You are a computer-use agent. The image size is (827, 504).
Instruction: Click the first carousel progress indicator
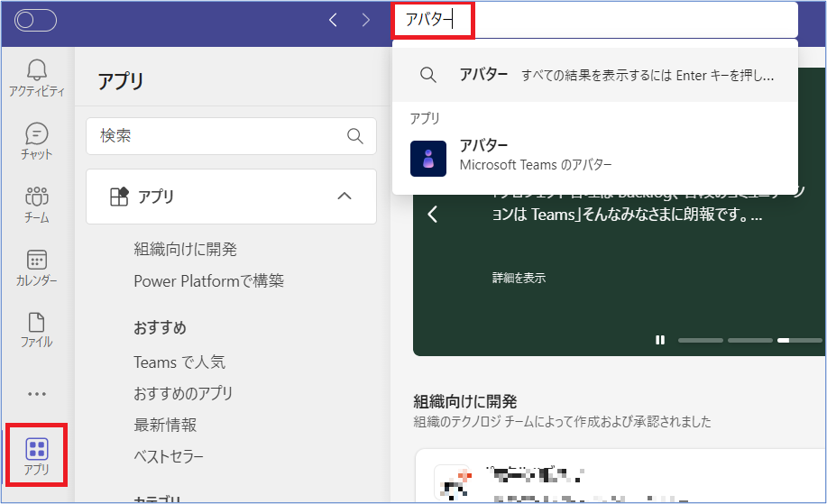click(x=700, y=340)
